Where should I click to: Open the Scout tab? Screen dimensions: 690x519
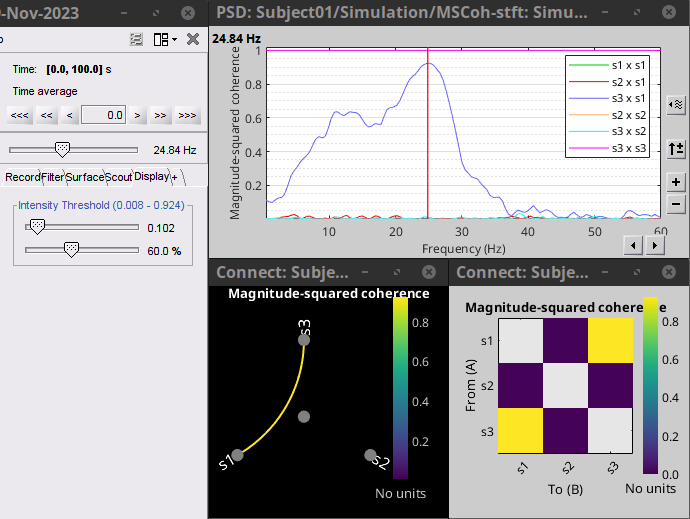[x=118, y=177]
